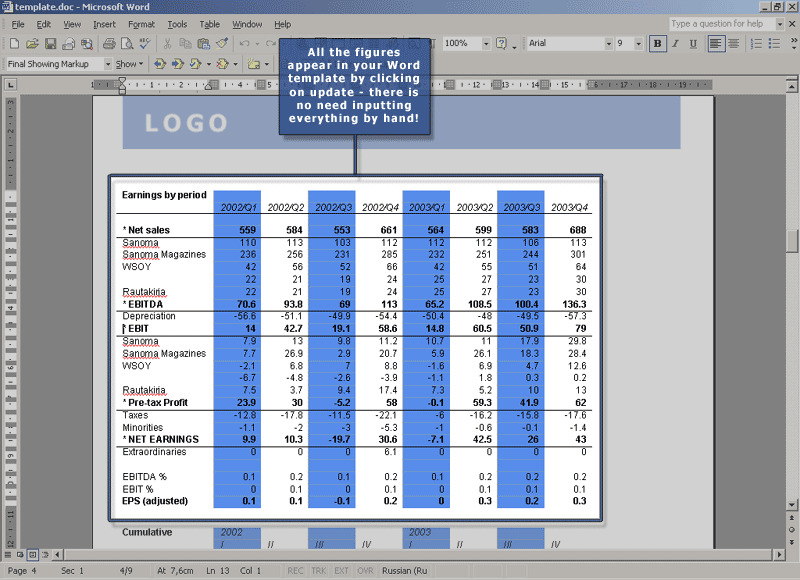
Task: Toggle EXT extend selection in status bar
Action: click(342, 571)
